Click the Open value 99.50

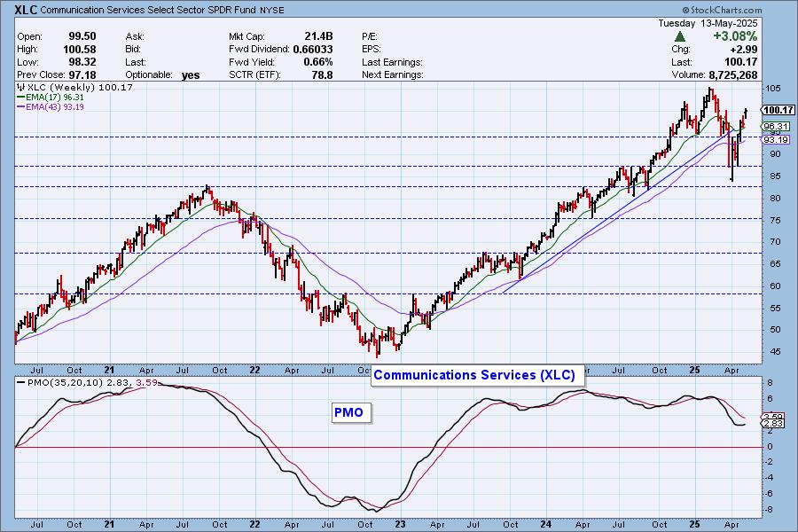point(82,36)
